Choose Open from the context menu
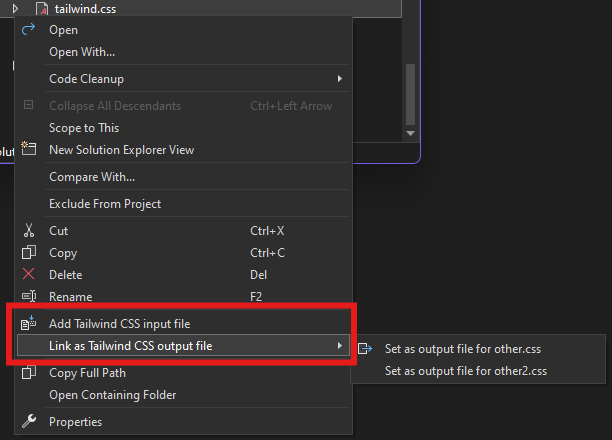The width and height of the screenshot is (612, 440). 183,30
